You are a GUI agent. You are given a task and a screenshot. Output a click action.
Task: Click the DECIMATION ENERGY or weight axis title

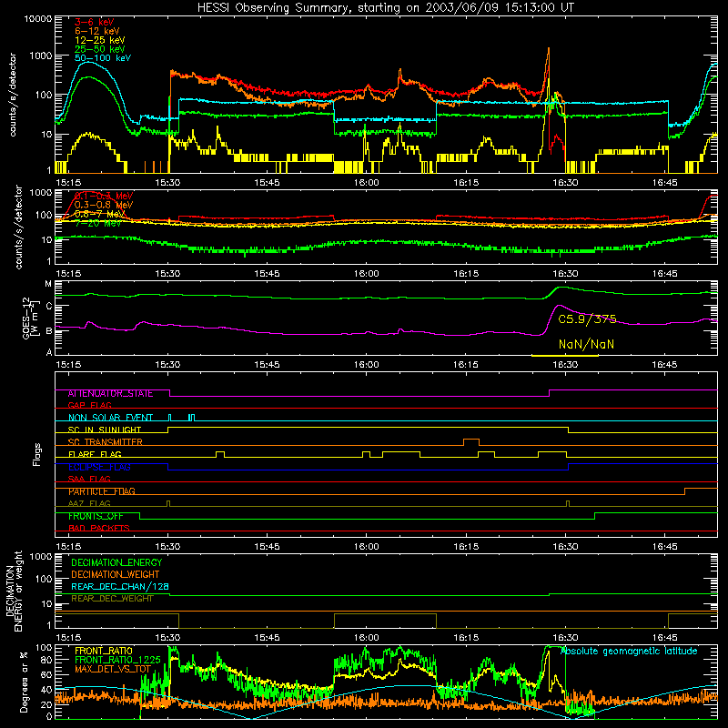point(14,591)
